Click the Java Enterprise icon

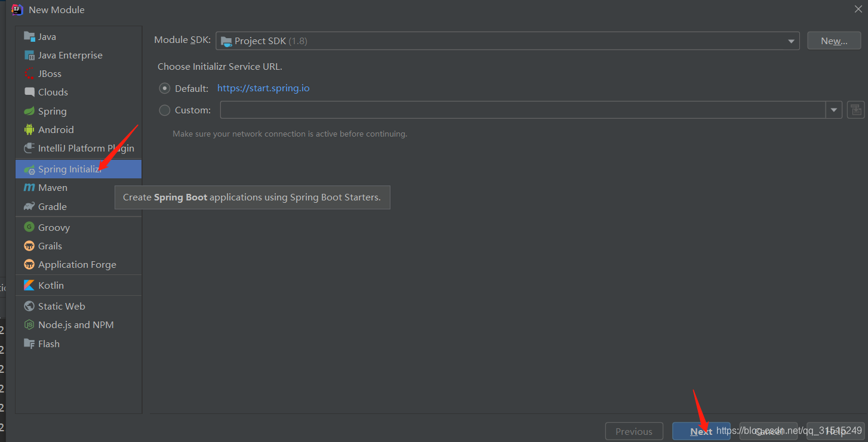pyautogui.click(x=29, y=55)
